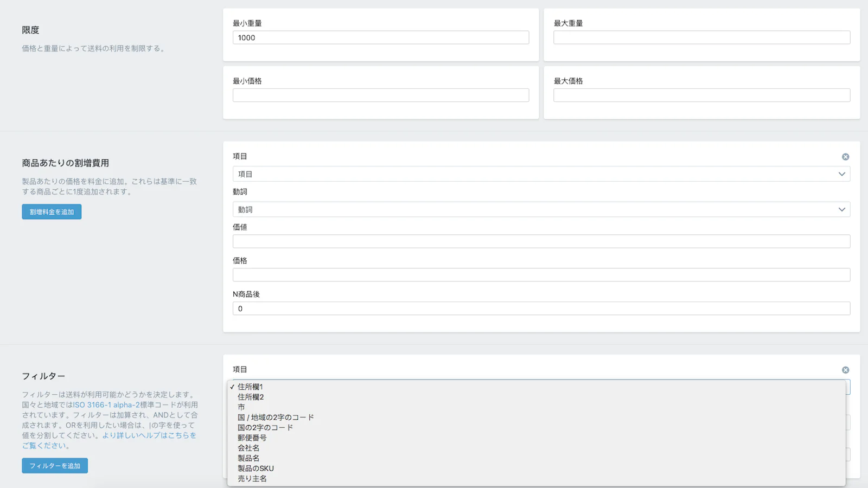Image resolution: width=868 pixels, height=488 pixels.
Task: Open the ISO 3166-1 alpha-2 link
Action: (x=106, y=405)
